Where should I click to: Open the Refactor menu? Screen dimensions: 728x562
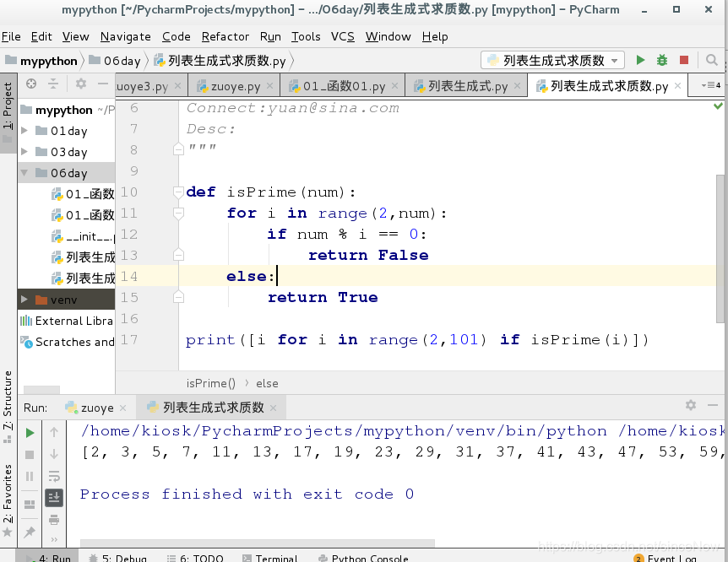pos(225,36)
